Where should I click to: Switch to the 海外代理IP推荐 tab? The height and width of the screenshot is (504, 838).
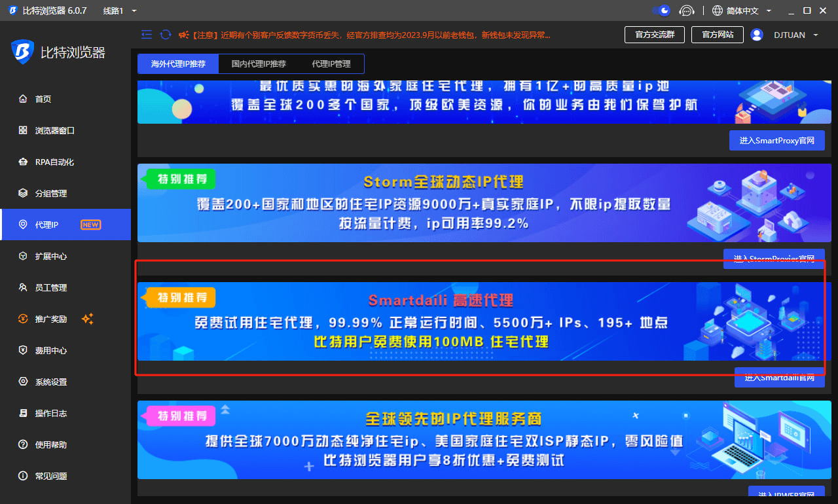pos(178,64)
